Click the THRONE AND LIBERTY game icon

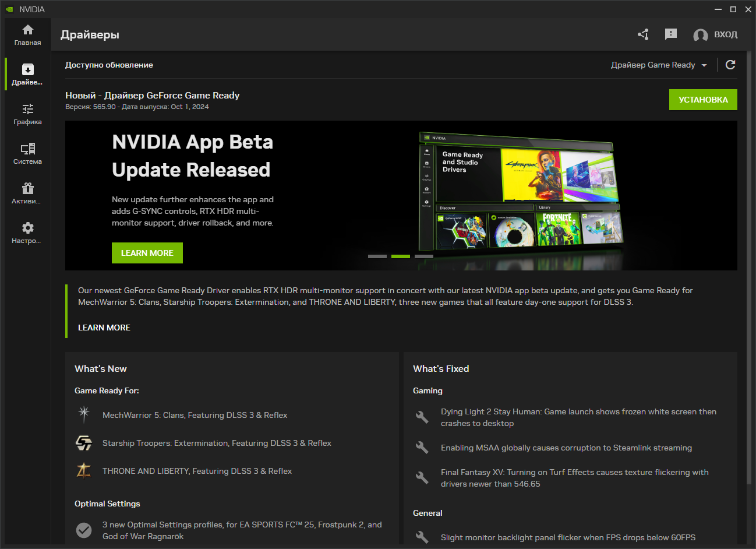tap(84, 470)
